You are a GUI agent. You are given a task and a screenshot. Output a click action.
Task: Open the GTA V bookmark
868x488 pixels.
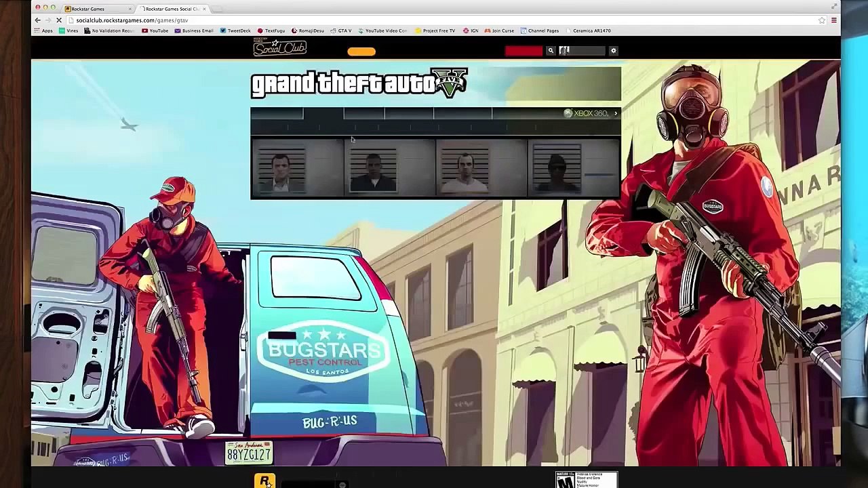(341, 30)
